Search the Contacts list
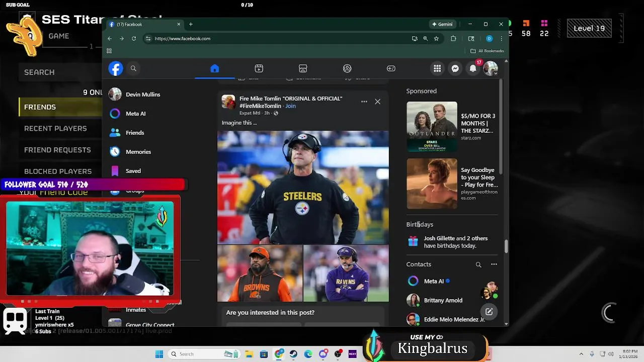Image resolution: width=644 pixels, height=362 pixels. click(x=478, y=264)
